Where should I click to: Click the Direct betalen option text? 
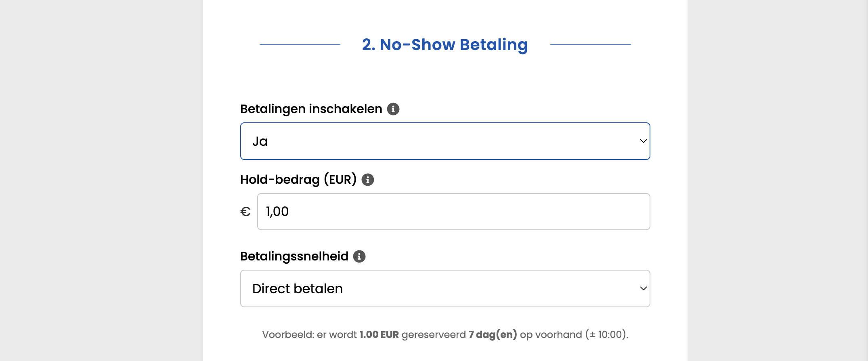point(298,289)
